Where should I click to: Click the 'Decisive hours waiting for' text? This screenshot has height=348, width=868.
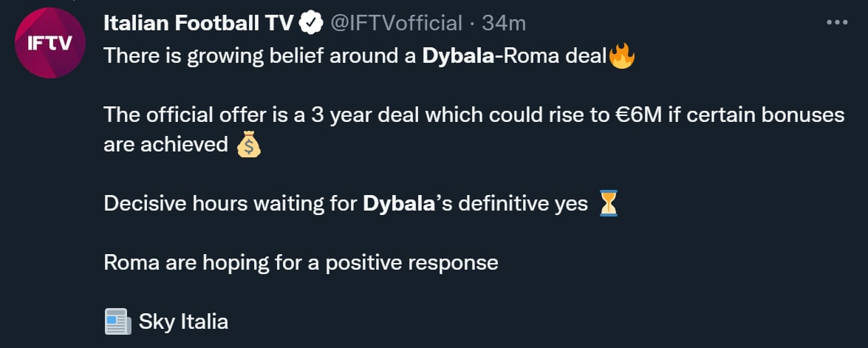(x=230, y=204)
